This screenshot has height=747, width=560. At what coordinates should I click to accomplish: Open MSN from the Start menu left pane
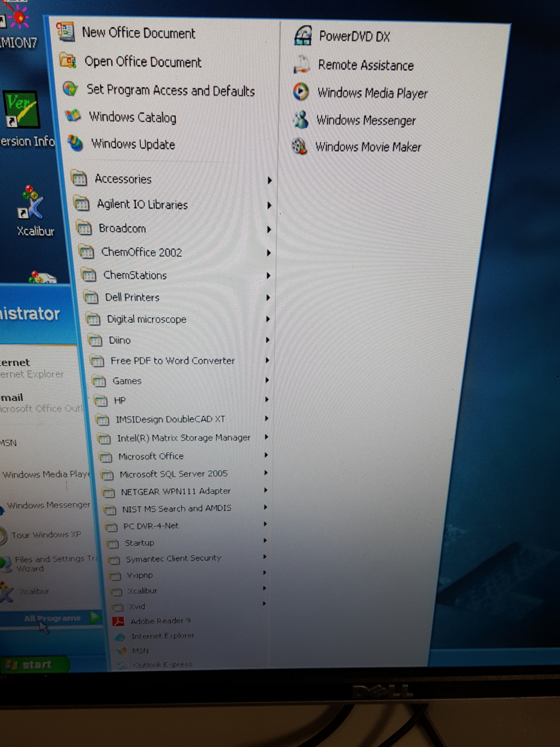pyautogui.click(x=9, y=443)
